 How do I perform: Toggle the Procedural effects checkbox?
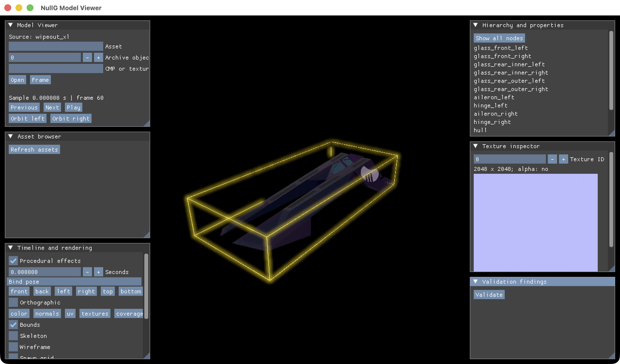13,261
